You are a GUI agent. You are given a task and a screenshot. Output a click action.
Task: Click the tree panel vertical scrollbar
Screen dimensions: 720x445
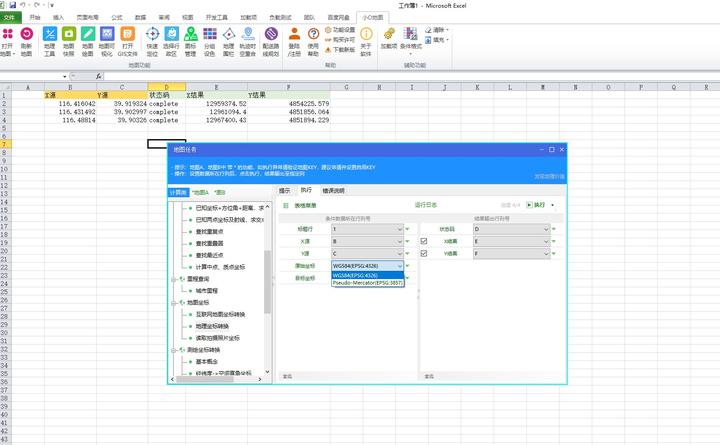pyautogui.click(x=267, y=282)
